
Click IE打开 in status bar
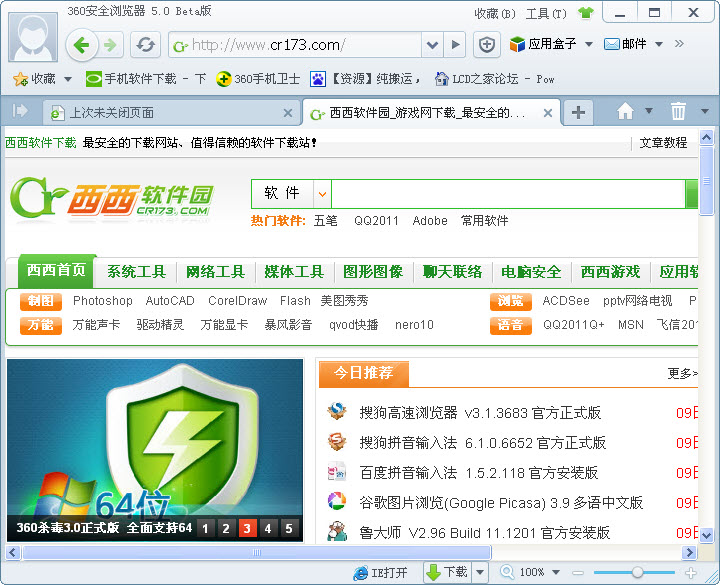[x=381, y=573]
